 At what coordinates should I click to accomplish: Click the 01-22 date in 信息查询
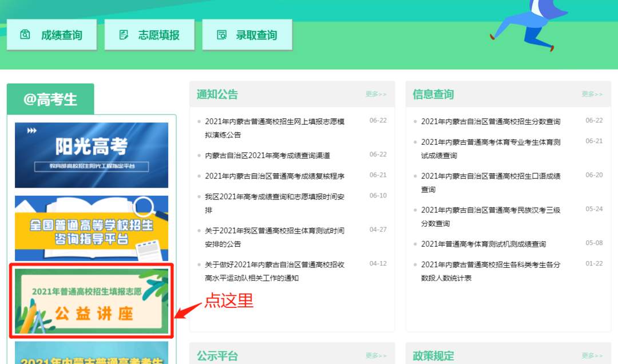tap(594, 263)
